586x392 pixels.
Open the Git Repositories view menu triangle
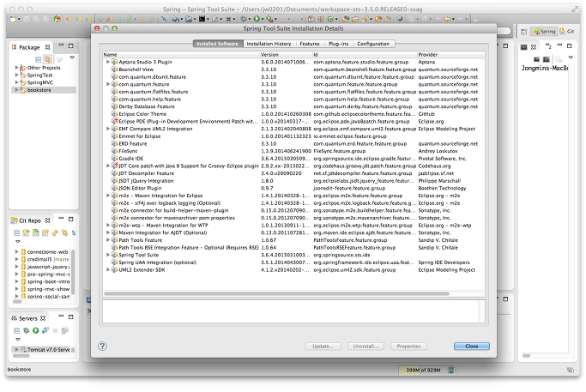tap(17, 241)
